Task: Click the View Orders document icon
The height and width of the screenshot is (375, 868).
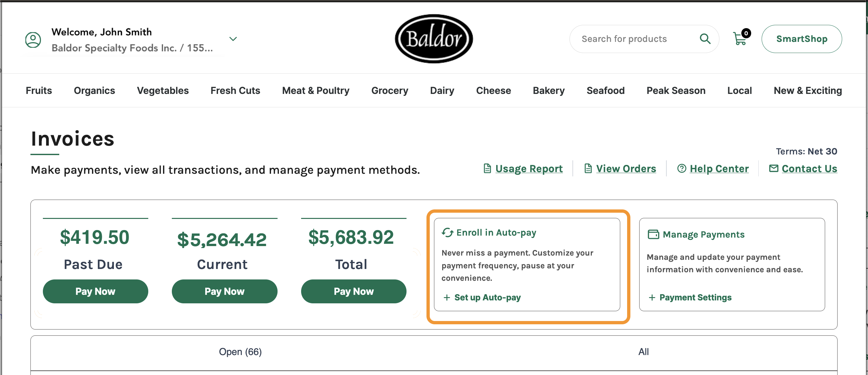Action: pyautogui.click(x=588, y=169)
